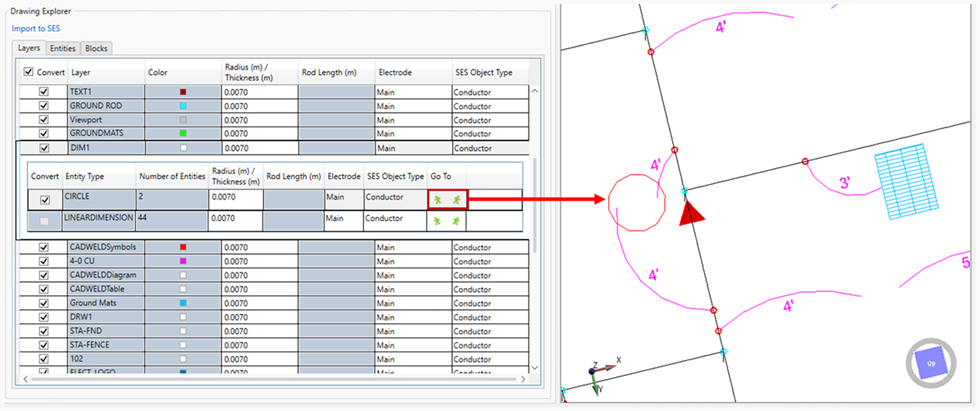Switch to the Blocks tab

coord(96,48)
